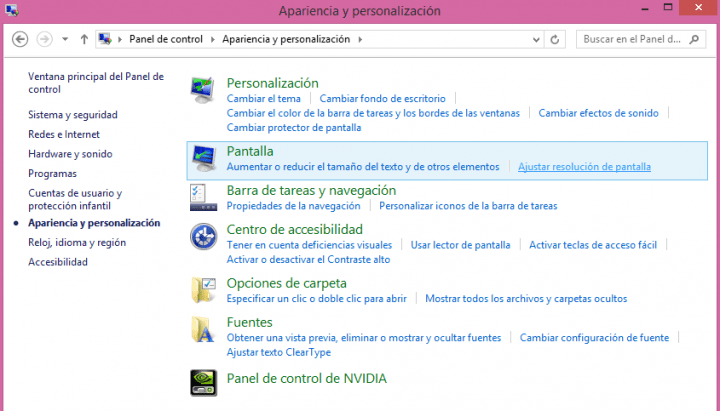This screenshot has width=720, height=411.
Task: Minimize the Apariencia y personalización window
Action: pyautogui.click(x=645, y=8)
